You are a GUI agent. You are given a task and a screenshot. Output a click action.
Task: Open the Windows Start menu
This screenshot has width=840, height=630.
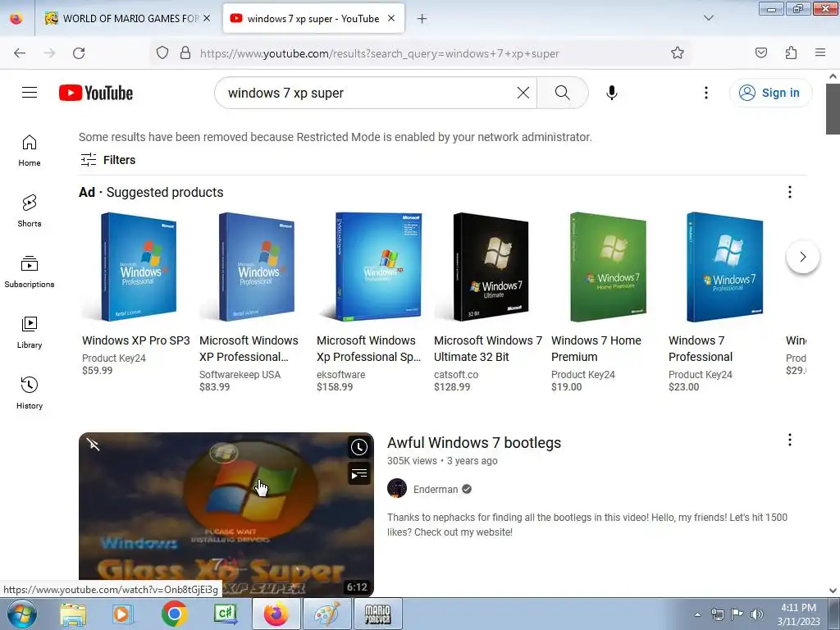click(22, 614)
